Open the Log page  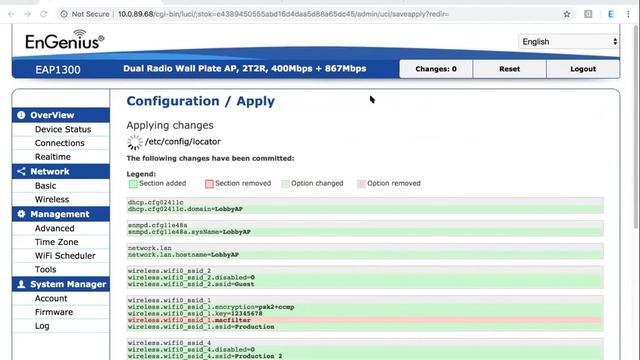[x=42, y=326]
